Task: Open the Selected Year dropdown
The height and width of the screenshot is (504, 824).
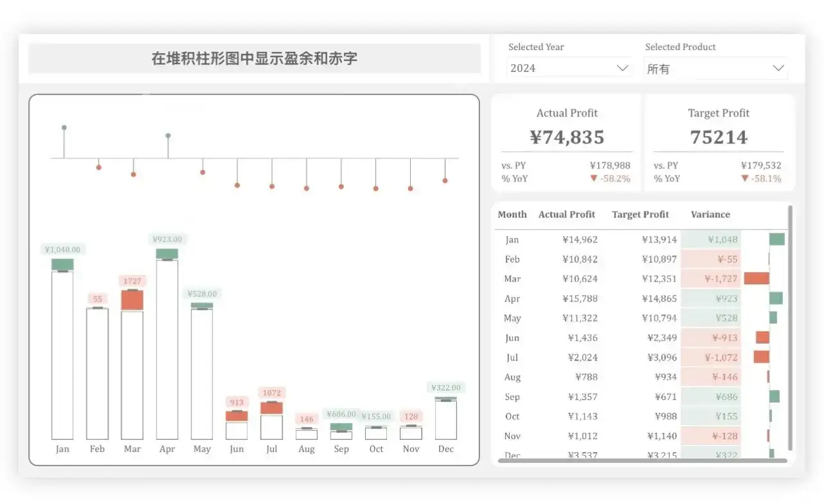Action: tap(569, 67)
